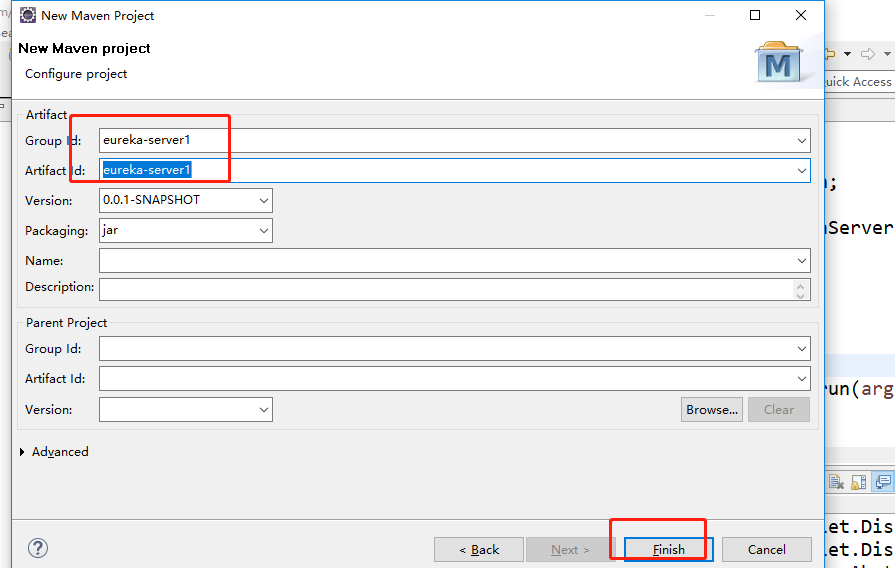This screenshot has width=895, height=568.
Task: Open the eureka-server1 Artifact Id dropdown arrow
Action: pos(801,171)
